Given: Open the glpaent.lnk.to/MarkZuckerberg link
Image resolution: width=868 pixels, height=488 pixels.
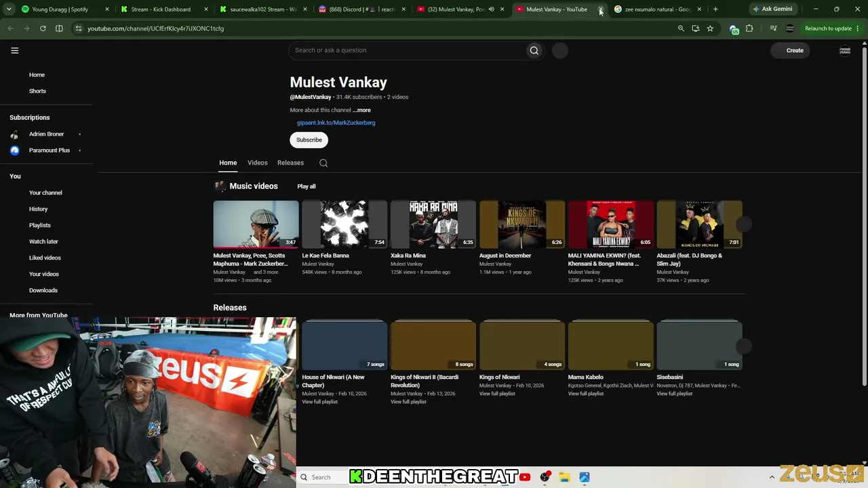Looking at the screenshot, I should [336, 123].
